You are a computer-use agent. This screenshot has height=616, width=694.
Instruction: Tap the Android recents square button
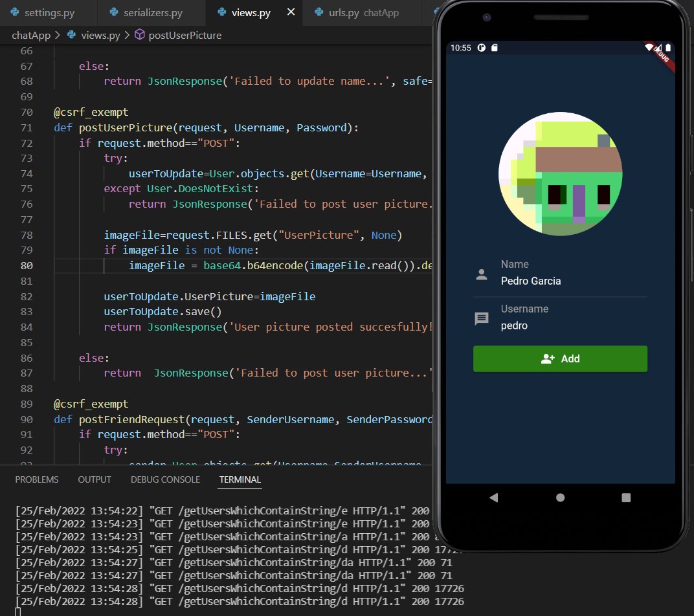(626, 498)
